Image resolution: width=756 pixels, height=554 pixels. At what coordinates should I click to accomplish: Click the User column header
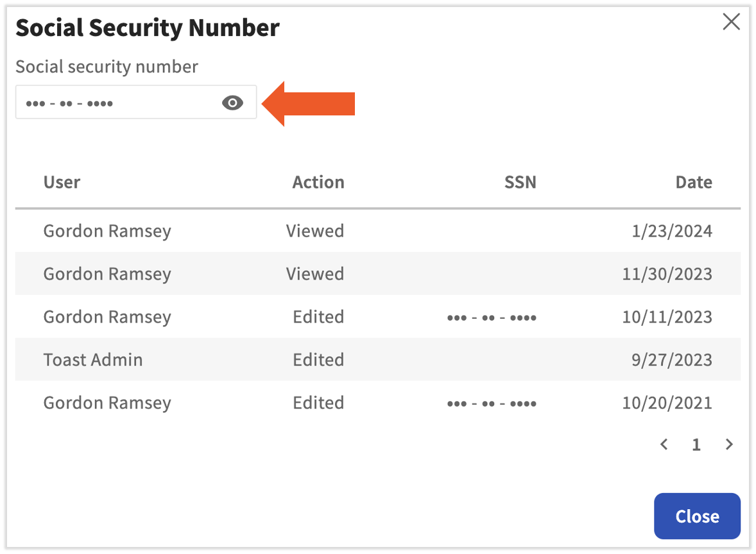62,182
